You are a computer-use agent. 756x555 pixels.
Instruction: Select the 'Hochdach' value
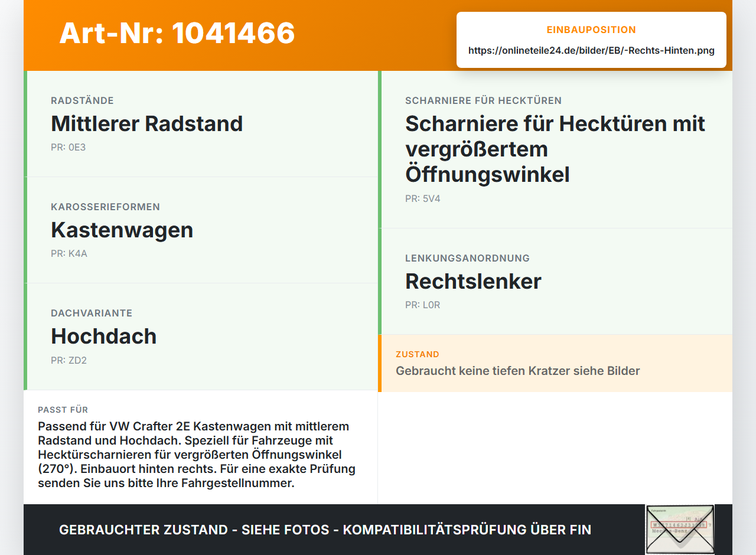click(104, 336)
